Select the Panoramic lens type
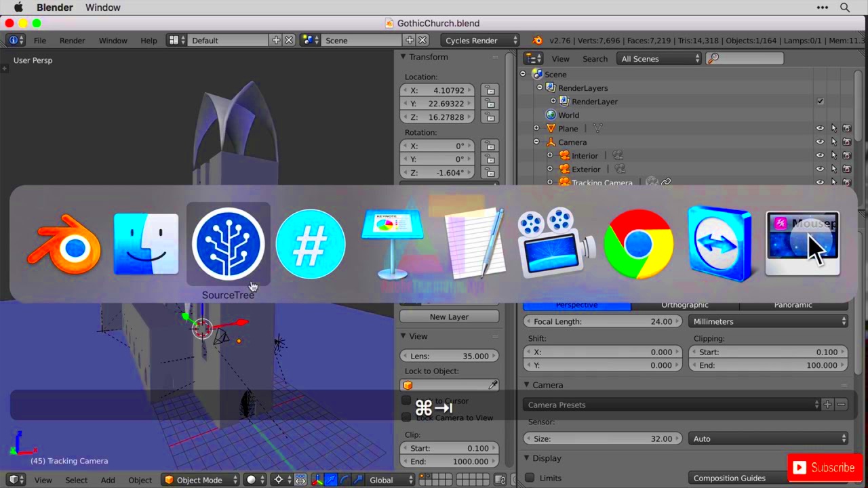 coord(793,305)
